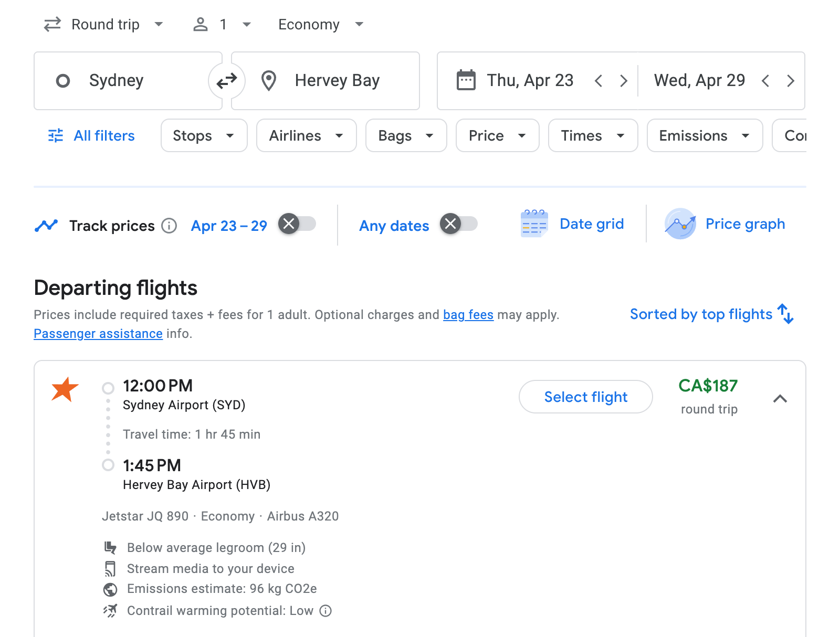Open the bag fees link
The image size is (840, 637).
pos(467,314)
